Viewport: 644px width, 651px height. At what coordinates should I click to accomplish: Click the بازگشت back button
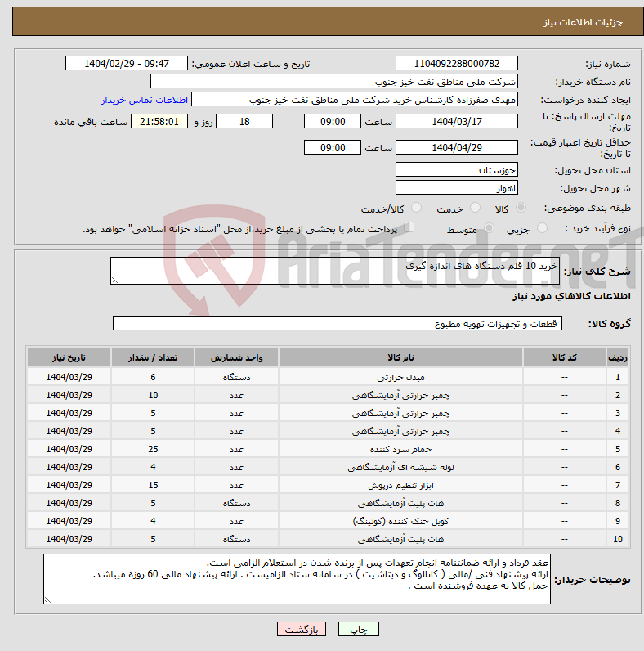[x=302, y=629]
